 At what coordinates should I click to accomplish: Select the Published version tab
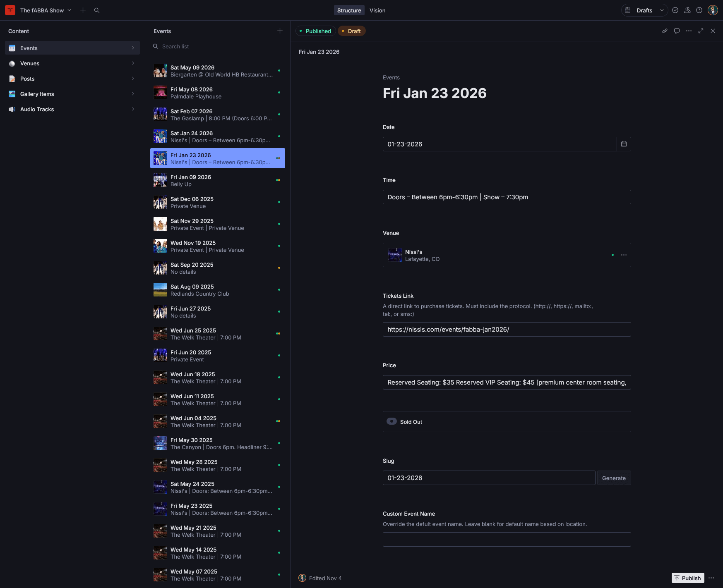(x=315, y=31)
